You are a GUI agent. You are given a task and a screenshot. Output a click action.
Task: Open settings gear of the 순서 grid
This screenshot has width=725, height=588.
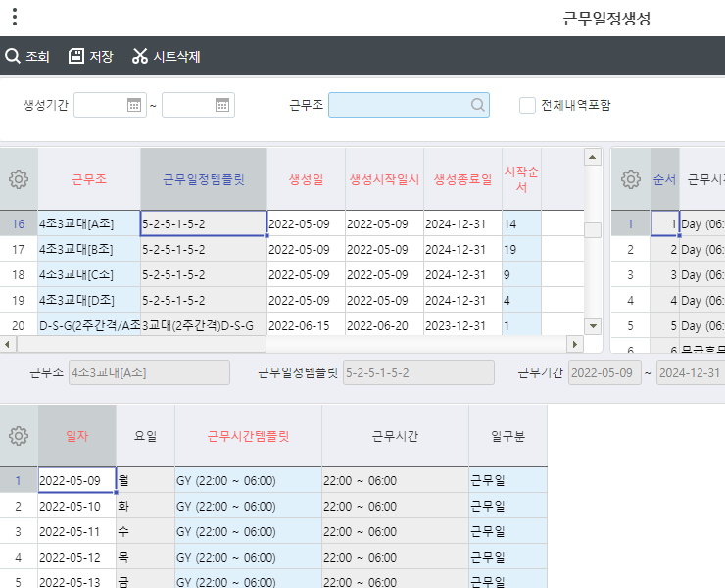631,179
